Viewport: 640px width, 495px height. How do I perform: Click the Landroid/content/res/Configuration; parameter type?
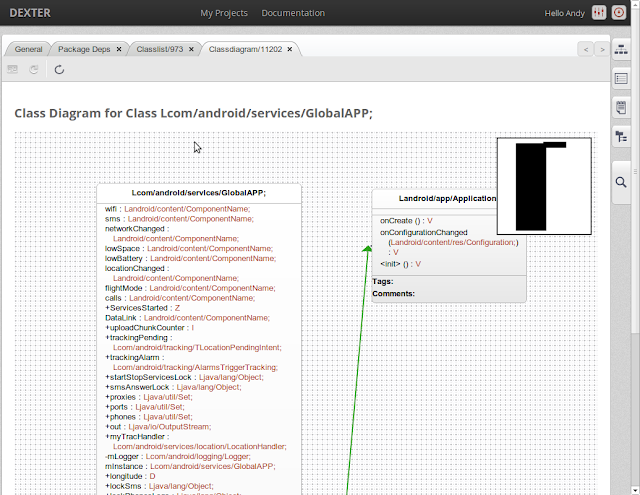coord(453,242)
